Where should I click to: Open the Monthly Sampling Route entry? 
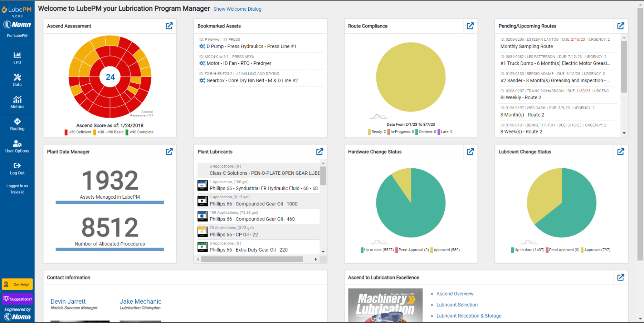tap(526, 46)
